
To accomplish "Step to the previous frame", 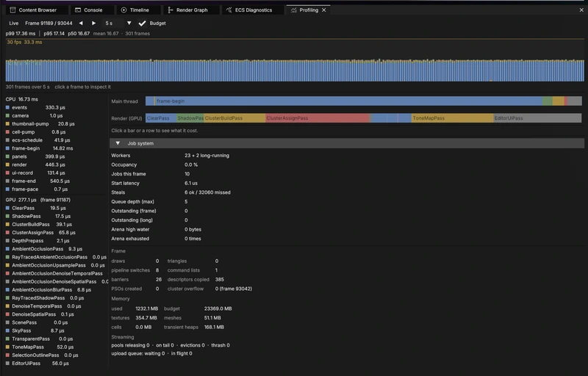I will click(81, 23).
